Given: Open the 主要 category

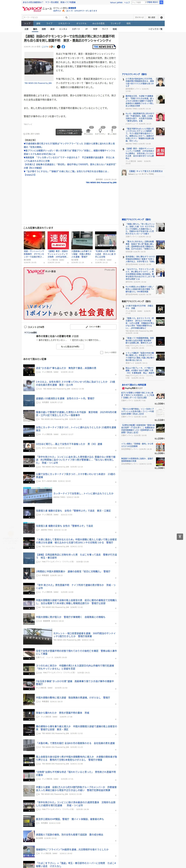Looking at the screenshot, I should pyautogui.click(x=26, y=29).
